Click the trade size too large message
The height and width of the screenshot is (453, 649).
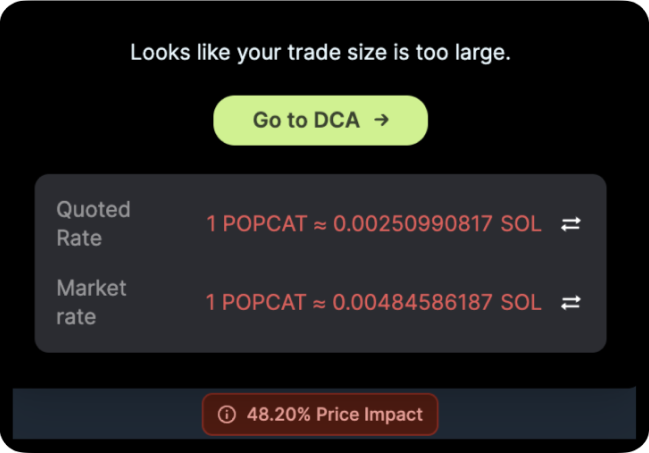pyautogui.click(x=320, y=52)
